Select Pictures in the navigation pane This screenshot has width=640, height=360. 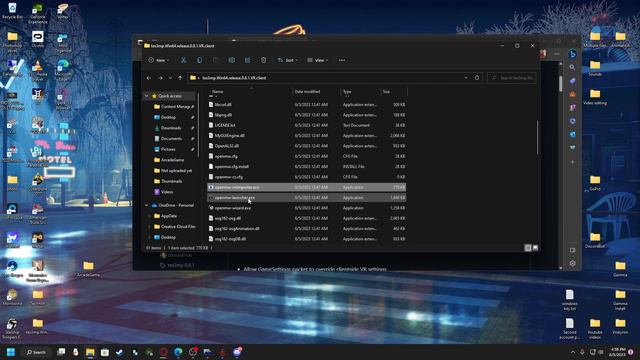tap(168, 149)
